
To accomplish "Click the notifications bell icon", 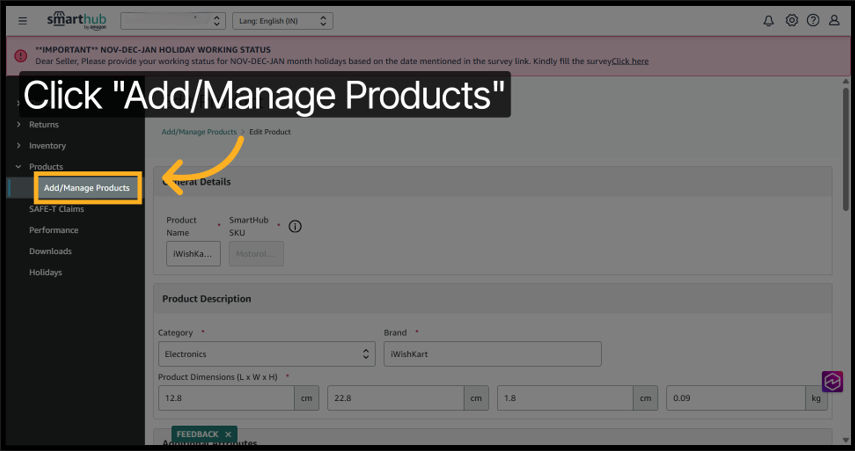I will (768, 21).
